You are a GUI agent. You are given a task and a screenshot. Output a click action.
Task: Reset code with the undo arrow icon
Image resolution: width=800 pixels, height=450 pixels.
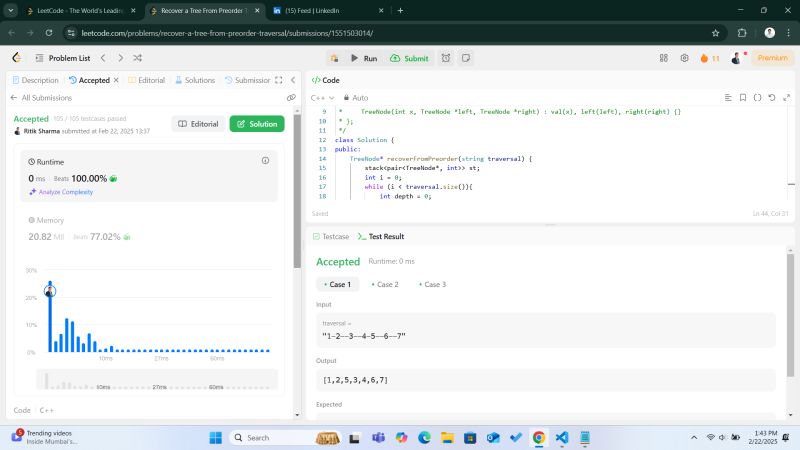coord(772,98)
